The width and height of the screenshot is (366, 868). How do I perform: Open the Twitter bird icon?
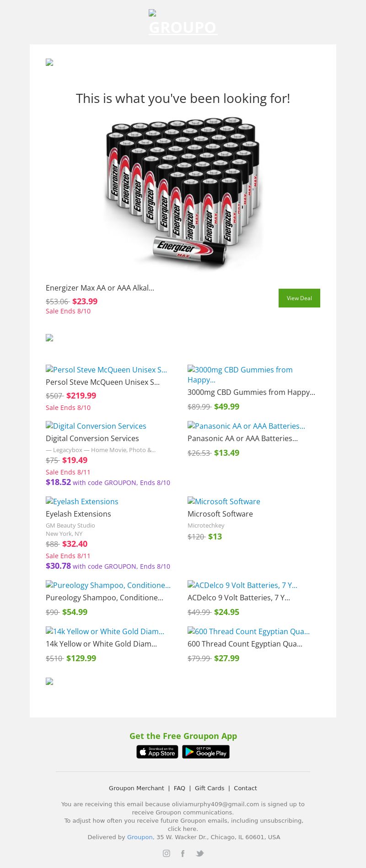click(199, 853)
